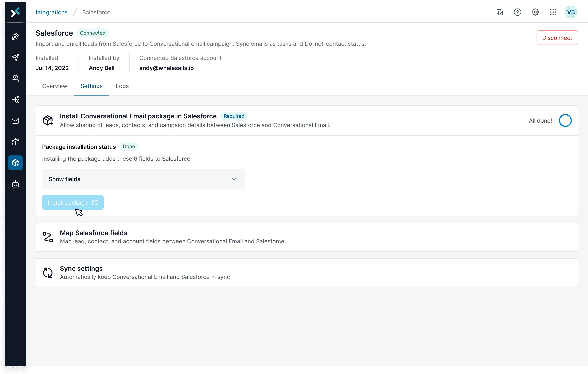Go to the Integrations breadcrumb link
The image size is (588, 374).
pyautogui.click(x=51, y=12)
